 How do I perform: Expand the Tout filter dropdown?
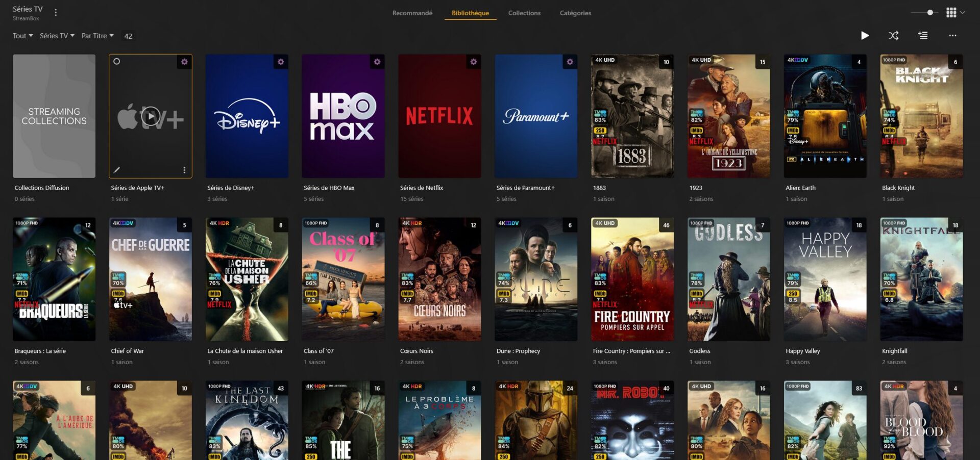click(22, 36)
